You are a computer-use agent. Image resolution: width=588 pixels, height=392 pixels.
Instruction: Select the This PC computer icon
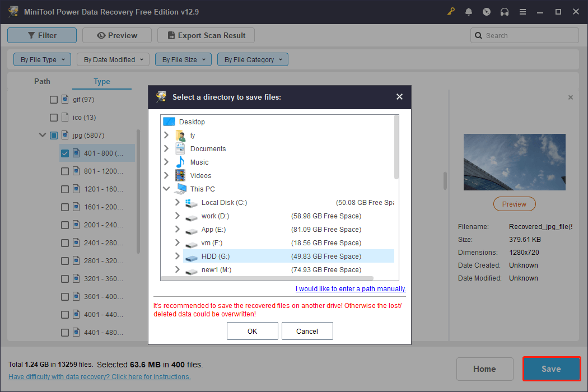click(x=181, y=189)
